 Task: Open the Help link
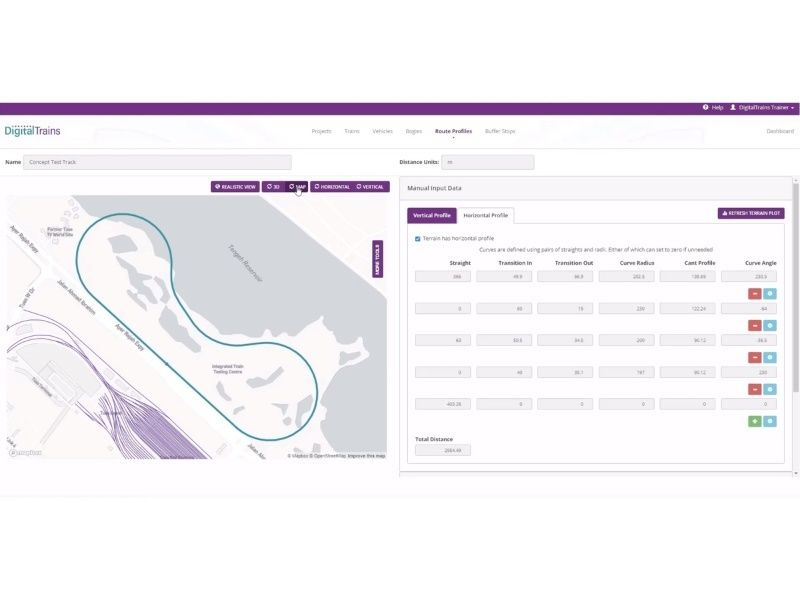pos(713,108)
